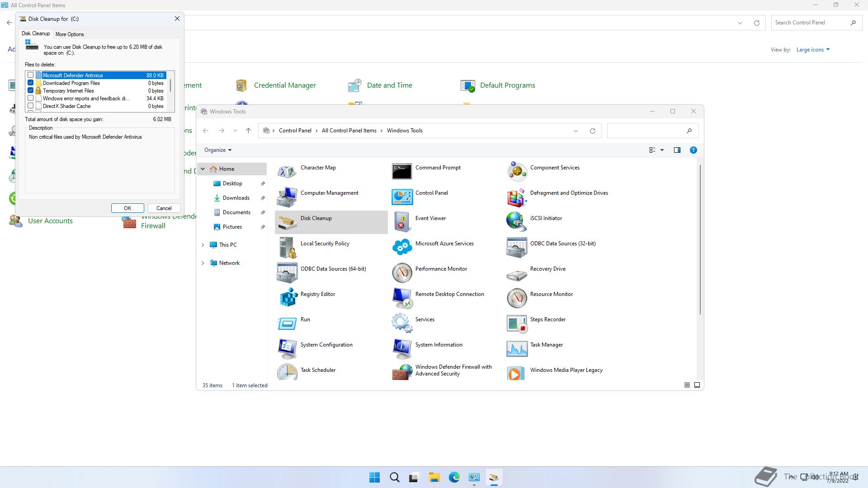The image size is (868, 488).
Task: Open the Large icons View by dropdown
Action: point(813,50)
